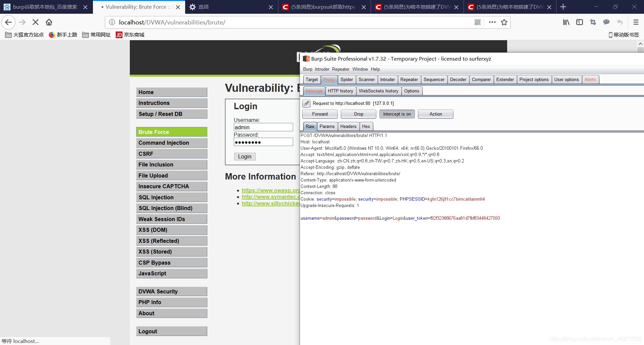Image resolution: width=644 pixels, height=345 pixels.
Task: Open the Alerts tab
Action: pyautogui.click(x=590, y=80)
